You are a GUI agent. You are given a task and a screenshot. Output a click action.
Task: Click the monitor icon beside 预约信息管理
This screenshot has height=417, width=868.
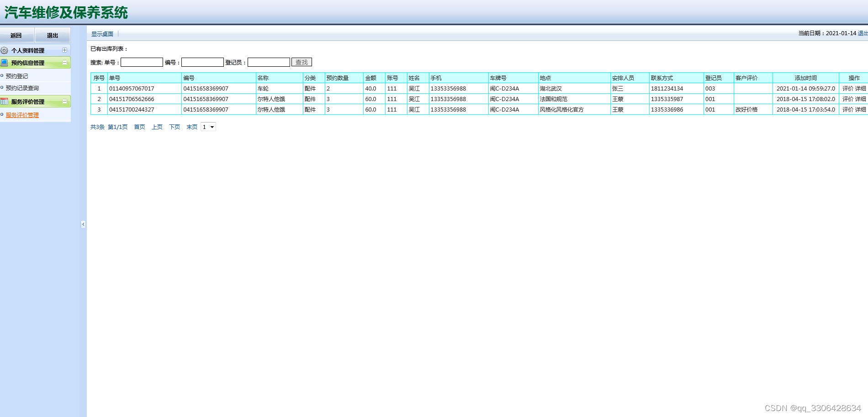click(4, 63)
